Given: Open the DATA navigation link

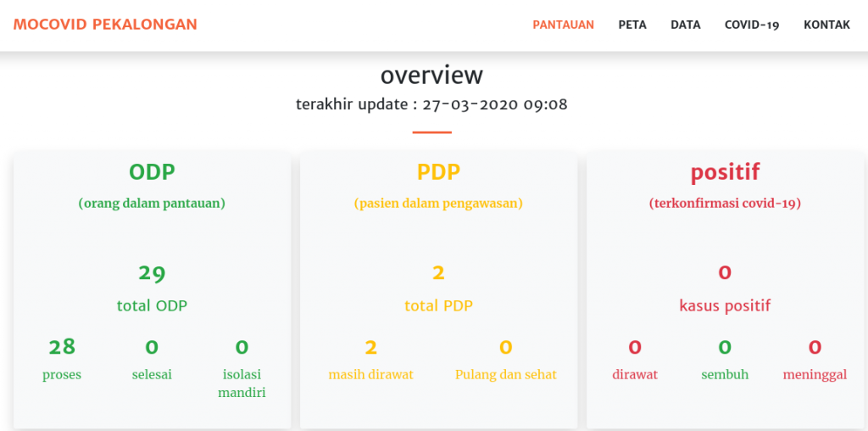Looking at the screenshot, I should (685, 25).
